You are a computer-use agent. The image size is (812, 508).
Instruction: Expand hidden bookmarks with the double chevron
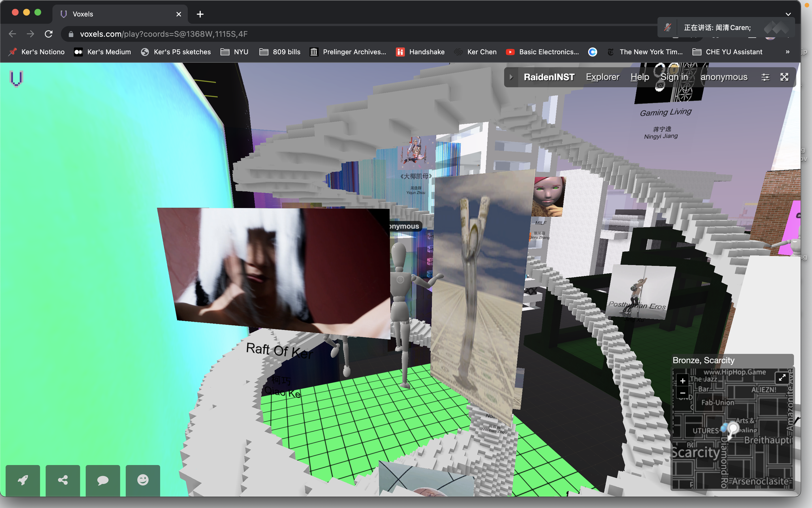point(788,52)
